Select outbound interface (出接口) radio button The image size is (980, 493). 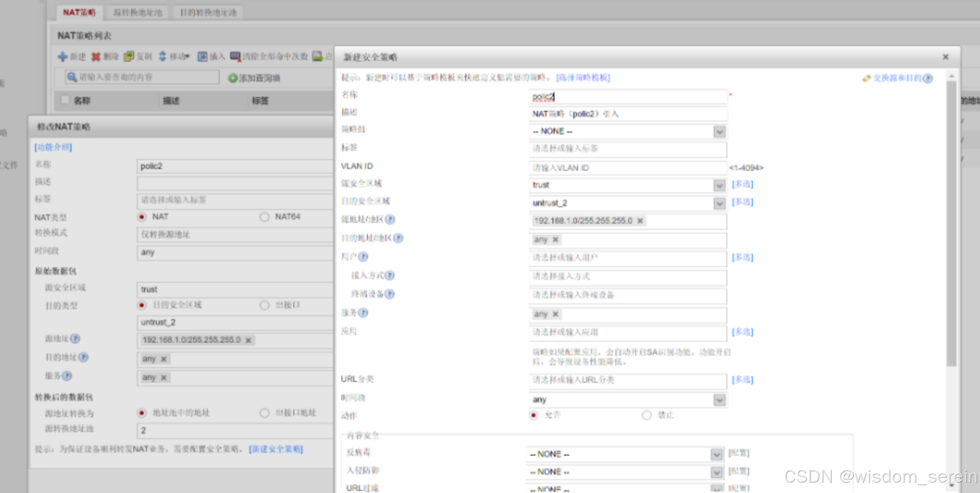(265, 305)
